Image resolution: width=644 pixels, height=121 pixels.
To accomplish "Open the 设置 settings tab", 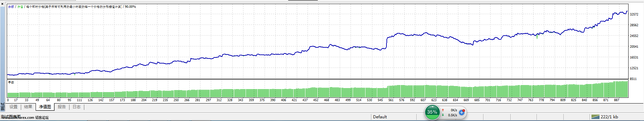I will (x=13, y=107).
